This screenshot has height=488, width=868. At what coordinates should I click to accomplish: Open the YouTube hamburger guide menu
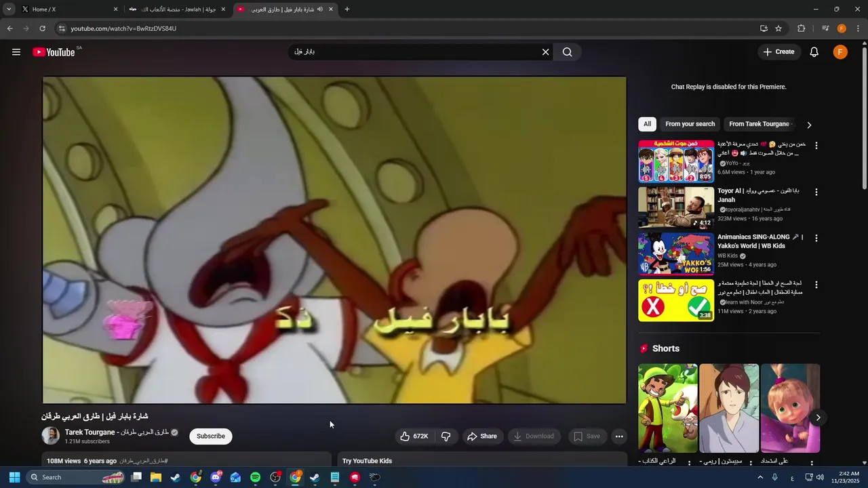[16, 52]
